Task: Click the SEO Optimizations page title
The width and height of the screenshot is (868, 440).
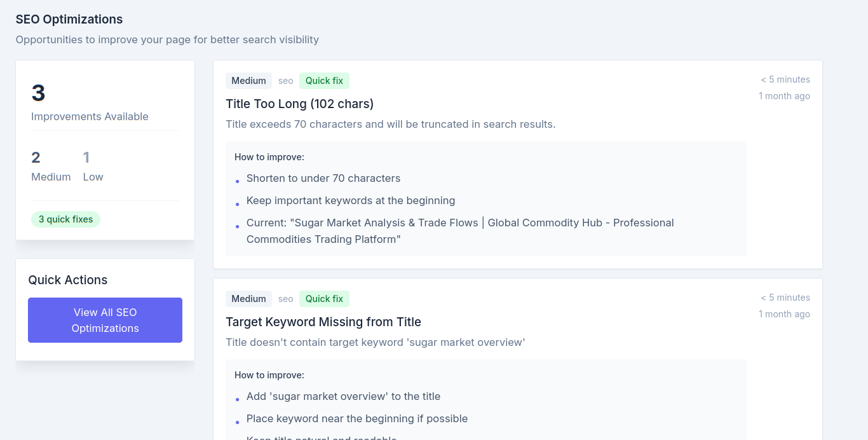Action: point(69,20)
